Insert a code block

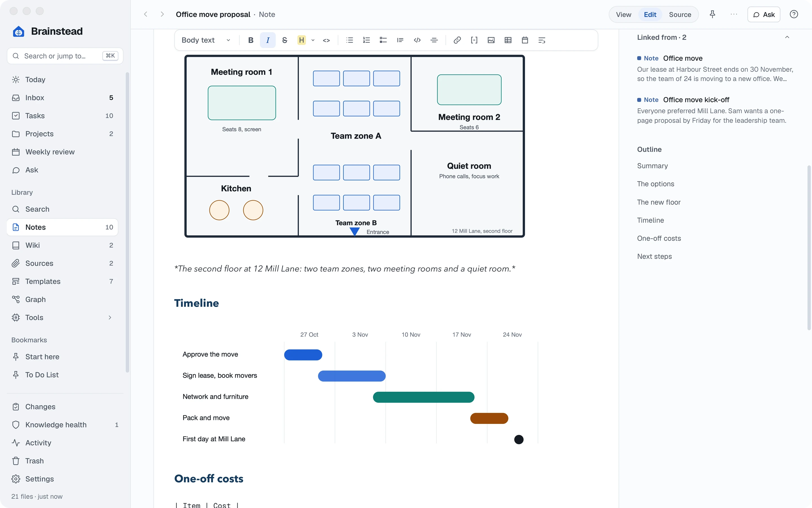point(417,40)
